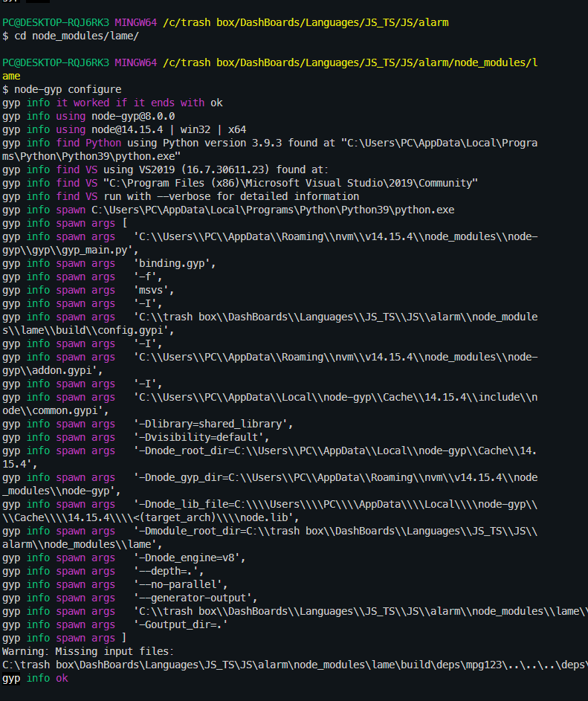Viewport: 588px width, 701px height.
Task: Click the '--generator-output' argument
Action: pyautogui.click(x=196, y=598)
